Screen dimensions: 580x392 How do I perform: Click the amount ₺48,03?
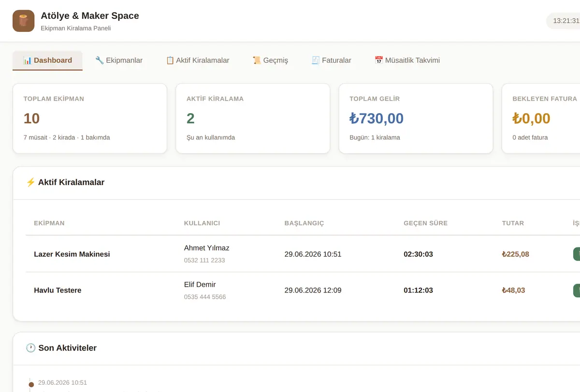514,290
